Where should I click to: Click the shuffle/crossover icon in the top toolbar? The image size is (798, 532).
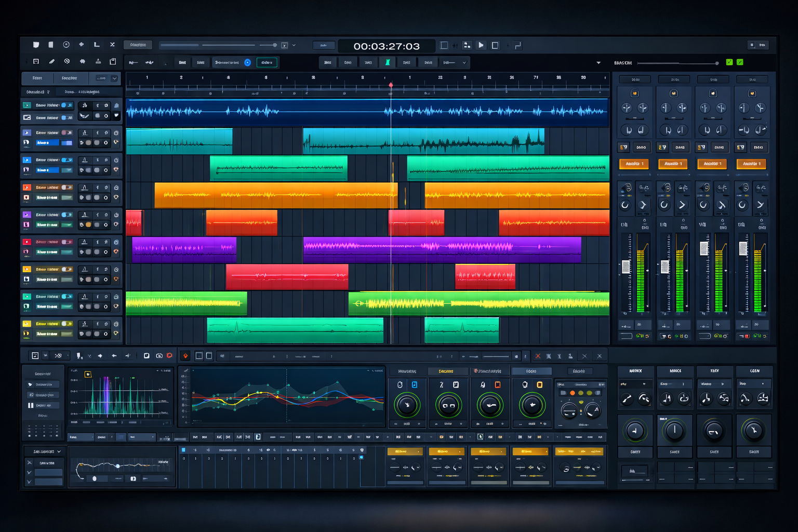112,45
